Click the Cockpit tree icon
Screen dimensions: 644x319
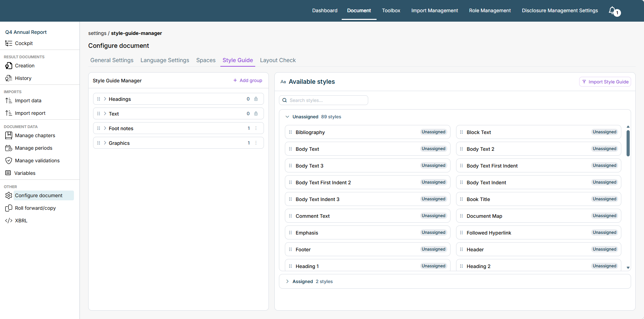[x=9, y=43]
